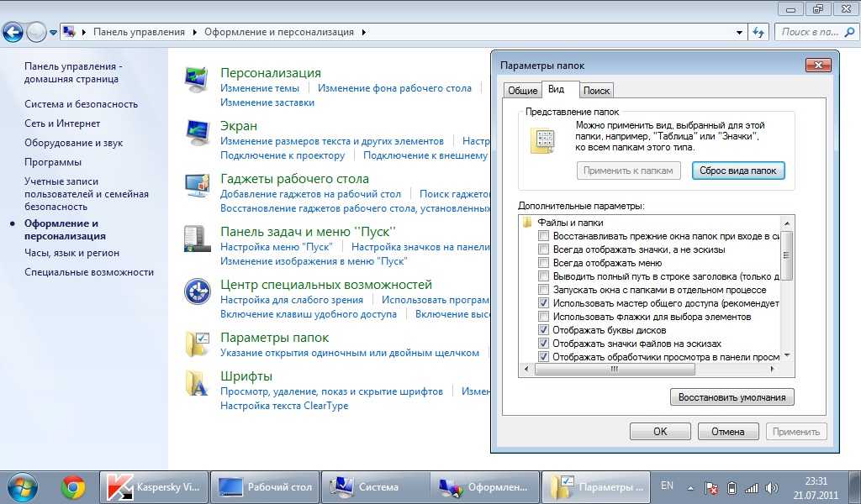The width and height of the screenshot is (861, 504).
Task: Switch to the Поиск tab
Action: [596, 91]
